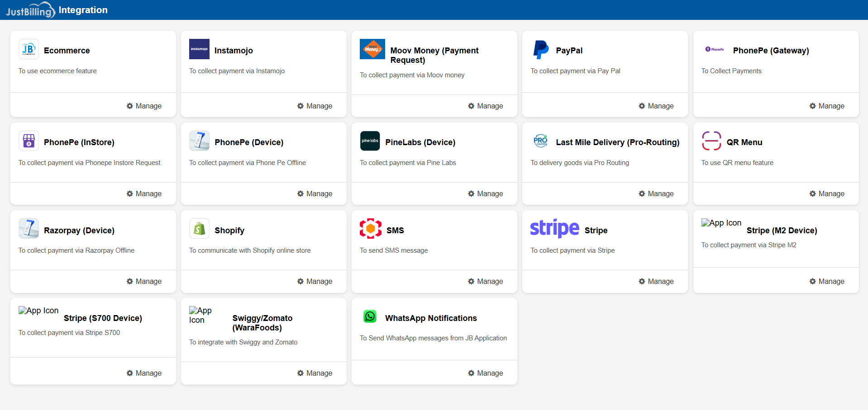Manage the PhonePe (Device) integration
The image size is (868, 410).
coord(315,193)
